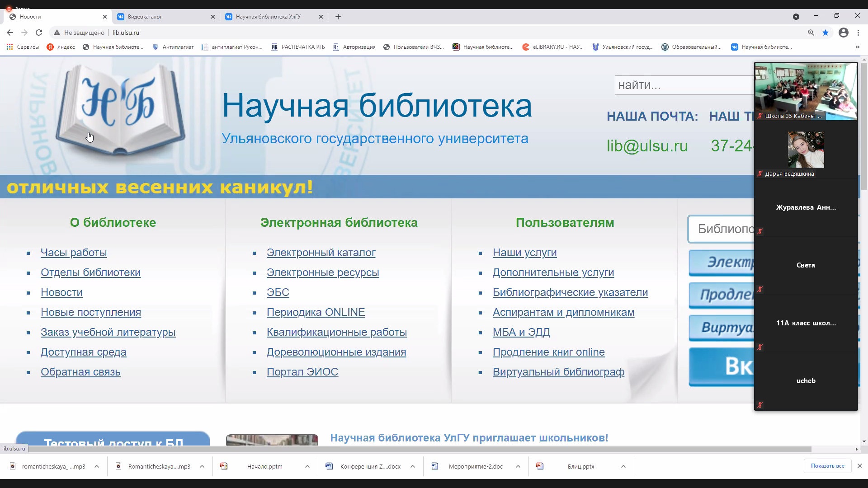The image size is (868, 488).
Task: Click Показать все downloads button
Action: [828, 466]
